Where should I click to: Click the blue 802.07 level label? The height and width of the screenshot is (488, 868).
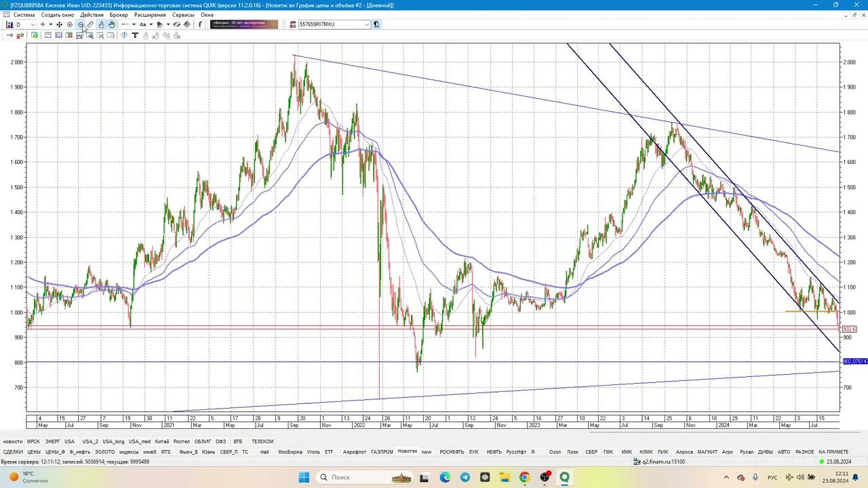coord(855,361)
